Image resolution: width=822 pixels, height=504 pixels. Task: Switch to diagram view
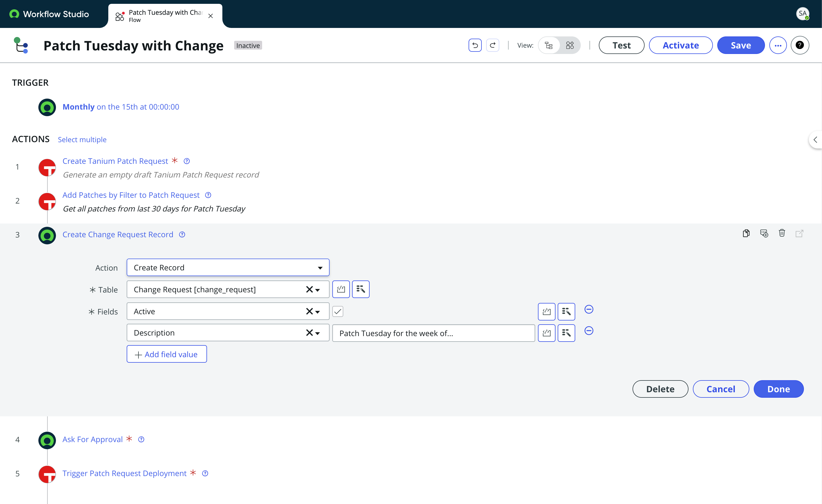click(x=570, y=45)
